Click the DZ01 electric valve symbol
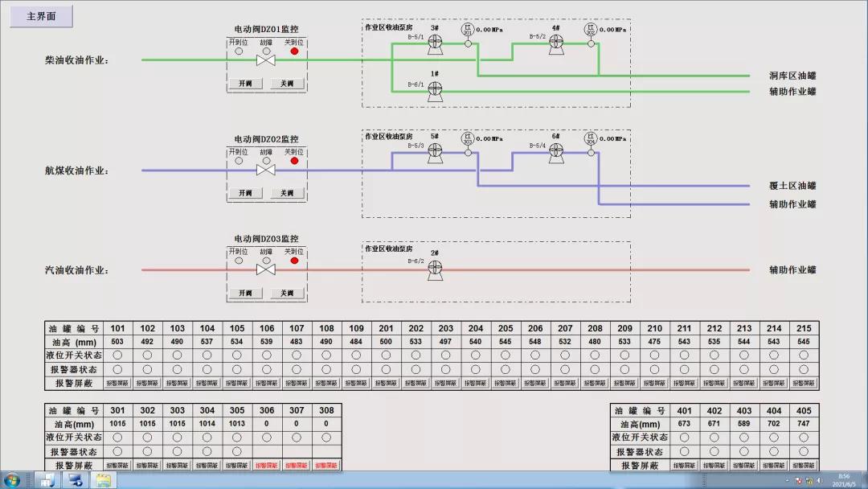 point(266,60)
